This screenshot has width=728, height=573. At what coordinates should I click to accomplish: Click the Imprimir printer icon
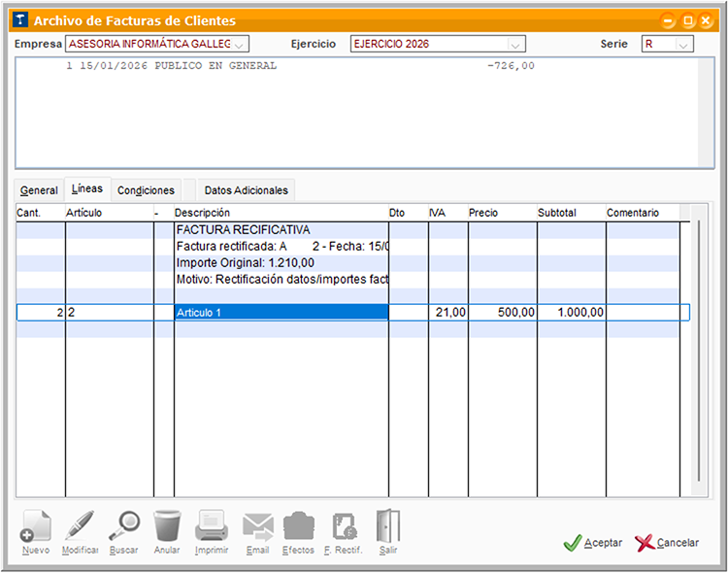212,525
